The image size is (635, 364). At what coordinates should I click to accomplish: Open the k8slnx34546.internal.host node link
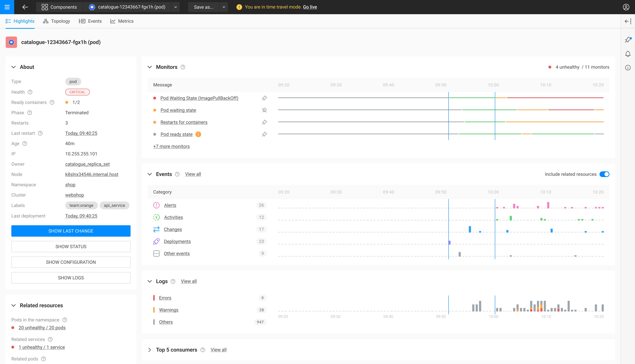92,174
